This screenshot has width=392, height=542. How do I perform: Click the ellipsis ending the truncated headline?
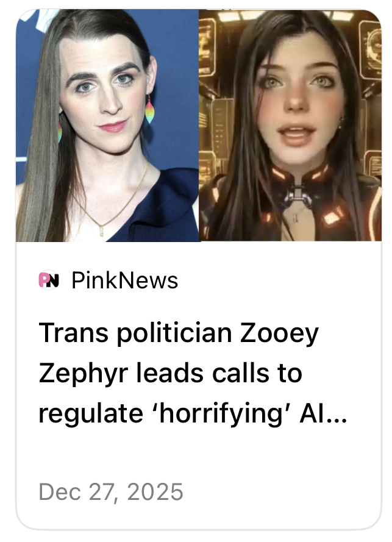pos(337,420)
